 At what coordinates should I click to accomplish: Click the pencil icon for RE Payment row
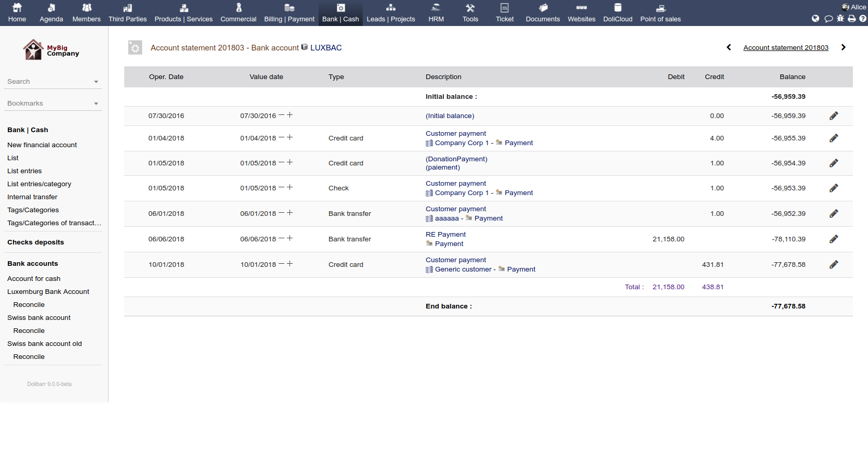pos(834,239)
